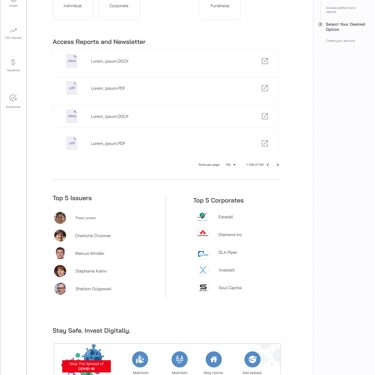375x375 pixels.
Task: Click the DLA Piper company logo
Action: pyautogui.click(x=203, y=254)
